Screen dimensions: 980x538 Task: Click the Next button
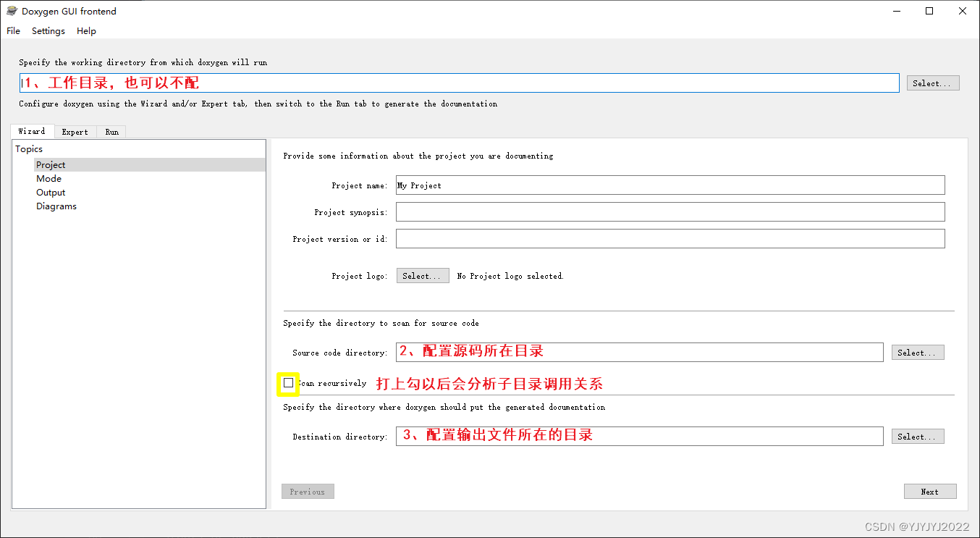930,491
